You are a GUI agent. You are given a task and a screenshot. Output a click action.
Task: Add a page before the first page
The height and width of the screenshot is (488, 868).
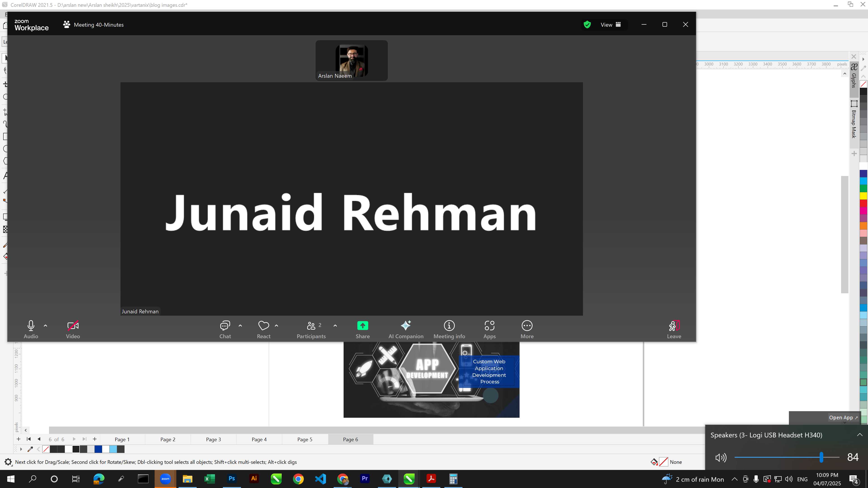19,439
